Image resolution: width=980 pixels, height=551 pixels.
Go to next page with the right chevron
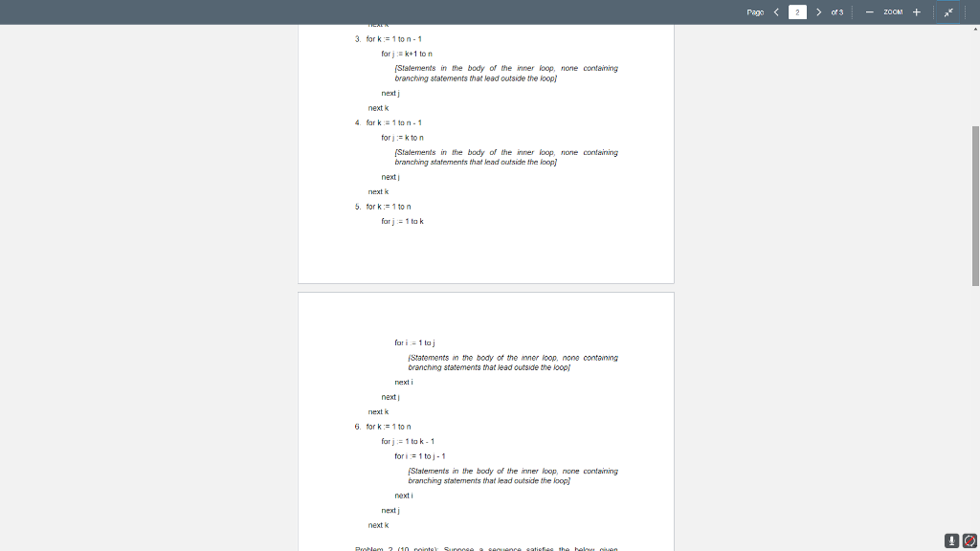click(x=819, y=12)
